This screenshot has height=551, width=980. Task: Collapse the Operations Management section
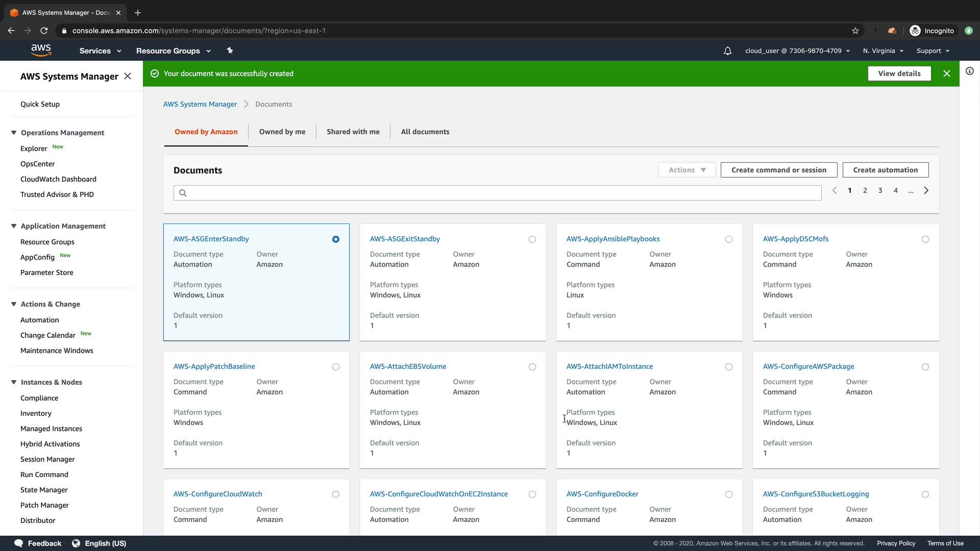pos(14,133)
